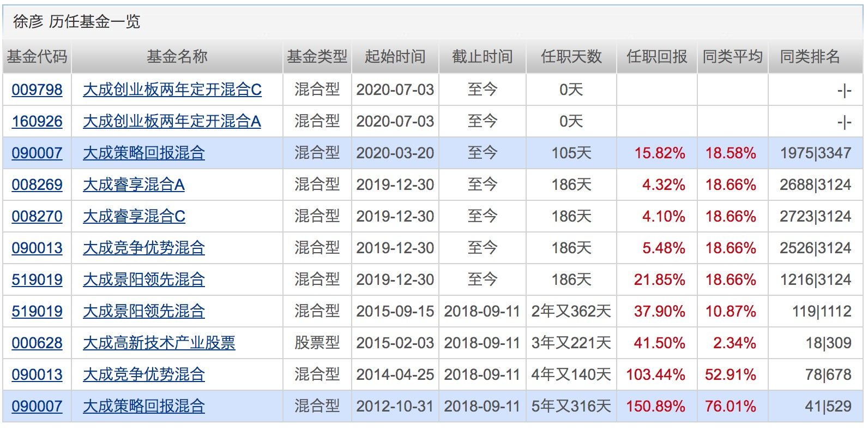
Task: Click code 519019 in the 2015-09-15 row
Action: (37, 311)
